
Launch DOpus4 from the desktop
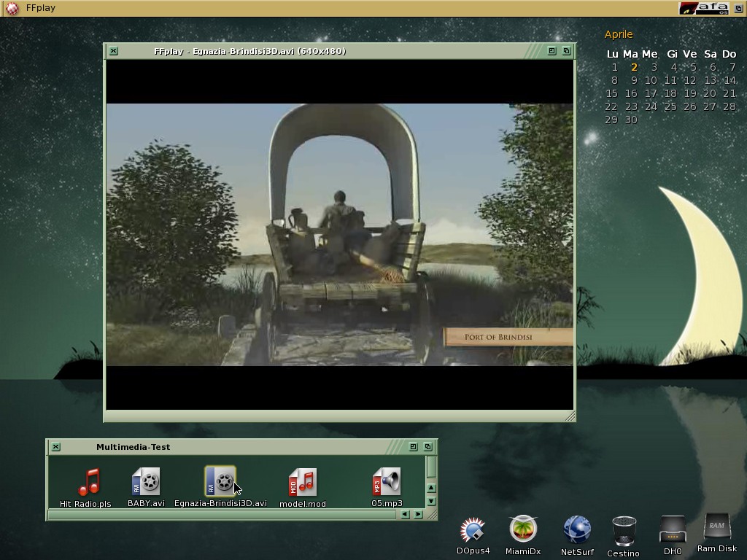pyautogui.click(x=473, y=530)
